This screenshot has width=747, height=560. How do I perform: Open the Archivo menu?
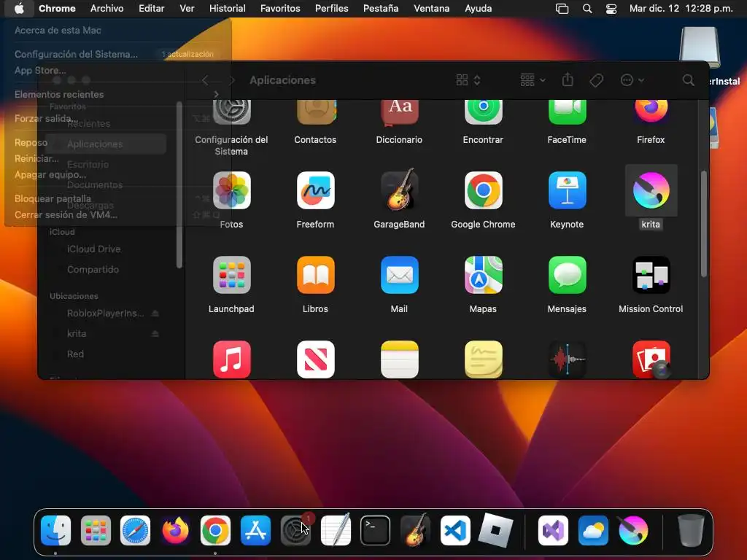[x=107, y=9]
